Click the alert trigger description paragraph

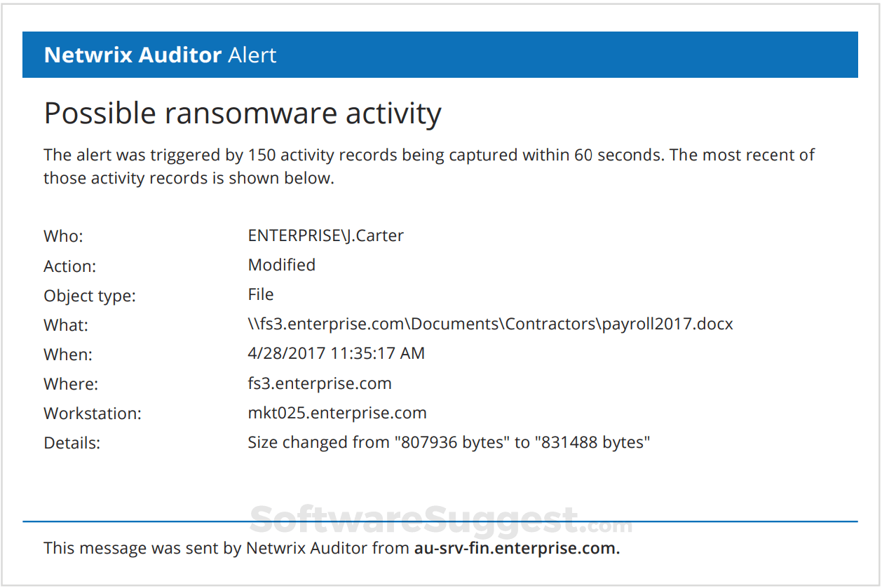(429, 166)
